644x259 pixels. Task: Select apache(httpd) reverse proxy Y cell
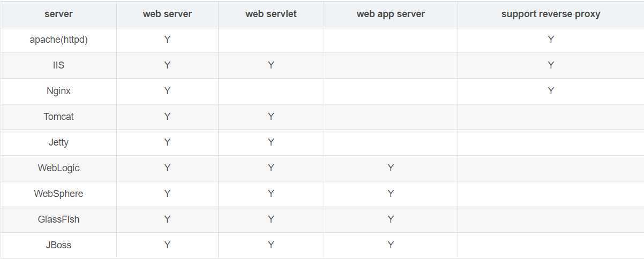(x=551, y=40)
